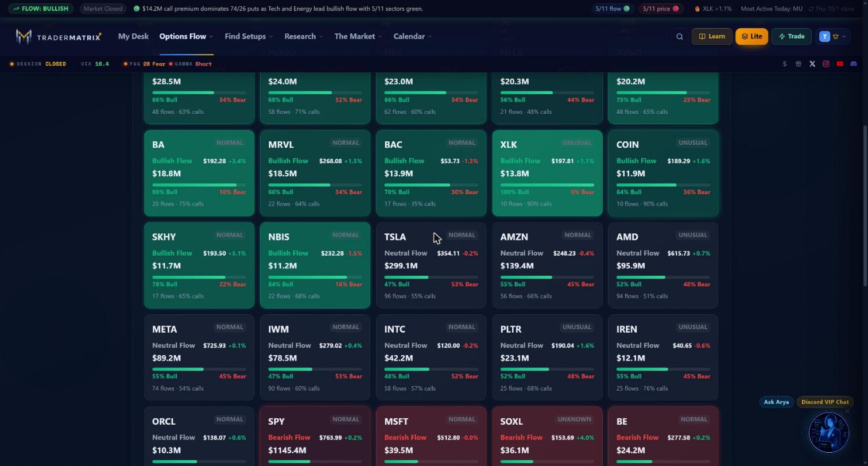Open the Instagram social icon

coord(826,64)
